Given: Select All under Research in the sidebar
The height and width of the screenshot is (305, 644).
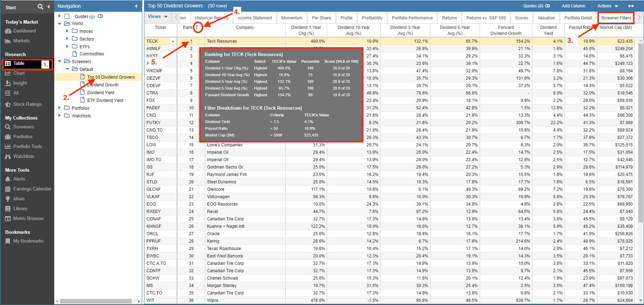Looking at the screenshot, I should pos(16,93).
